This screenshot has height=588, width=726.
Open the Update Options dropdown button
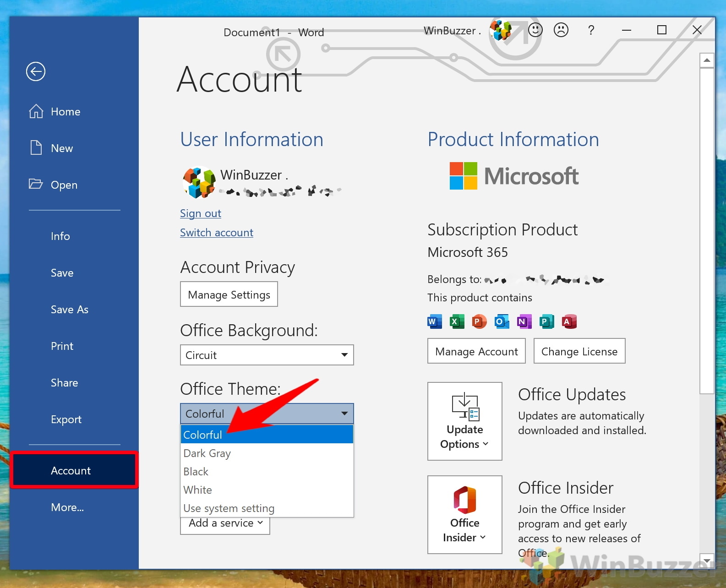[465, 421]
